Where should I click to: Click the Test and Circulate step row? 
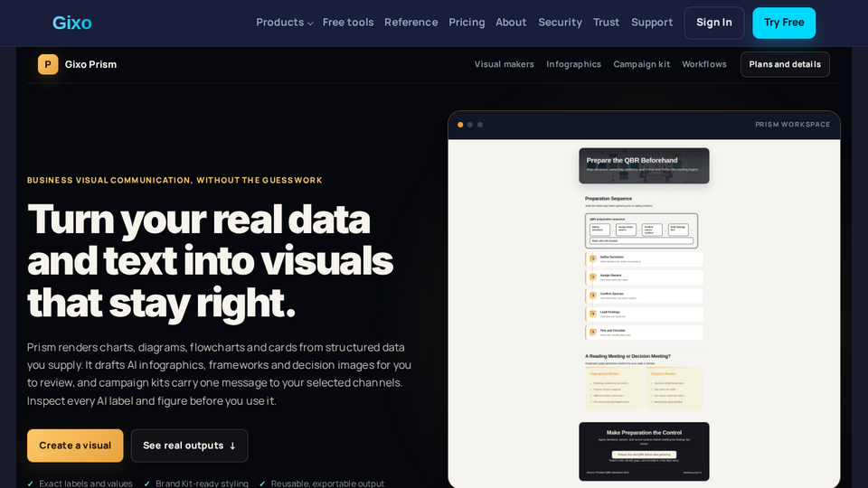click(x=644, y=333)
